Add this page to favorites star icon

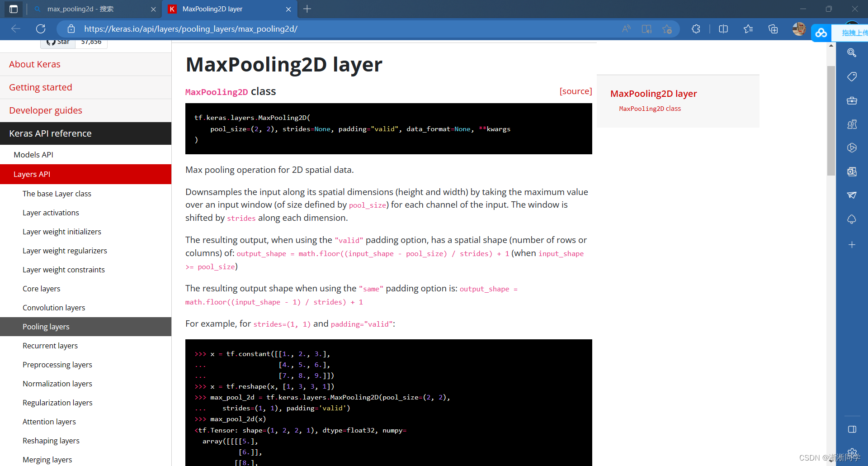pos(667,29)
